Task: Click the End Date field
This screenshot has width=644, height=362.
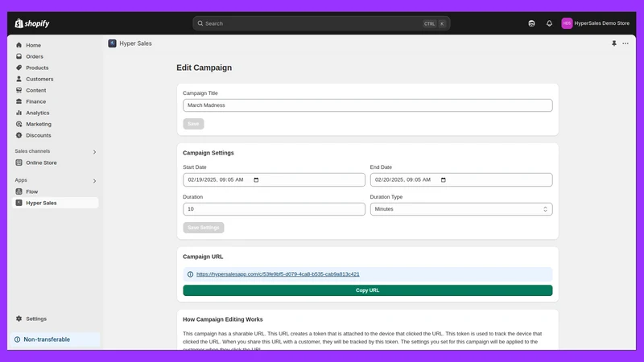Action: click(x=461, y=179)
